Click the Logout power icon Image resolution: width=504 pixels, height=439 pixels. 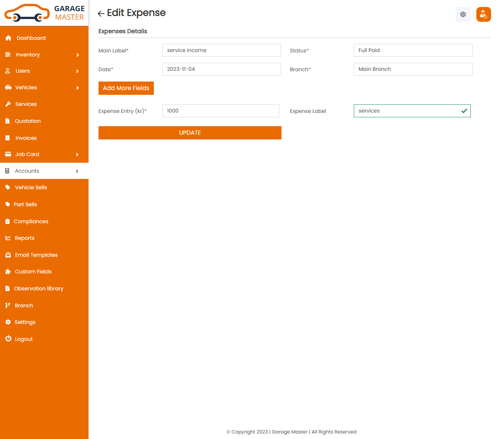coord(8,339)
